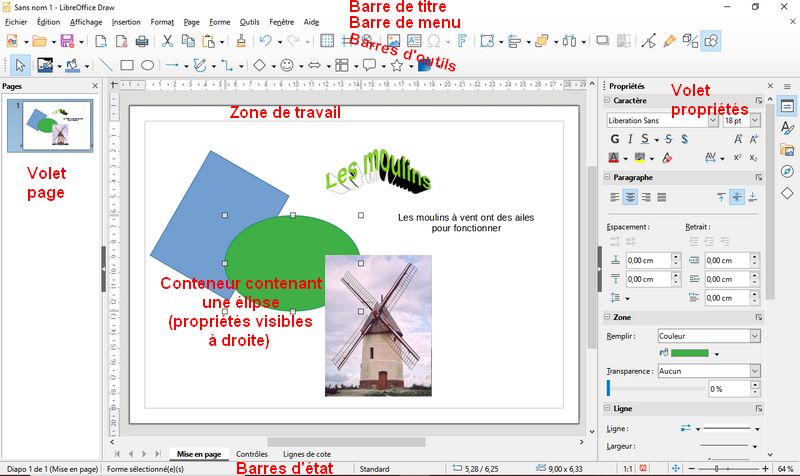The height and width of the screenshot is (476, 800).
Task: Open the Navigator compass icon in sidebar
Action: 787,171
